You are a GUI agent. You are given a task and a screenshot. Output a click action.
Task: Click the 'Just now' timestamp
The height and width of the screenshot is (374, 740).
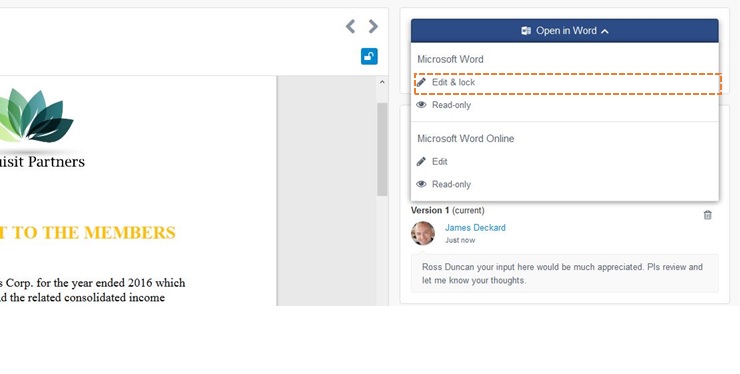460,240
